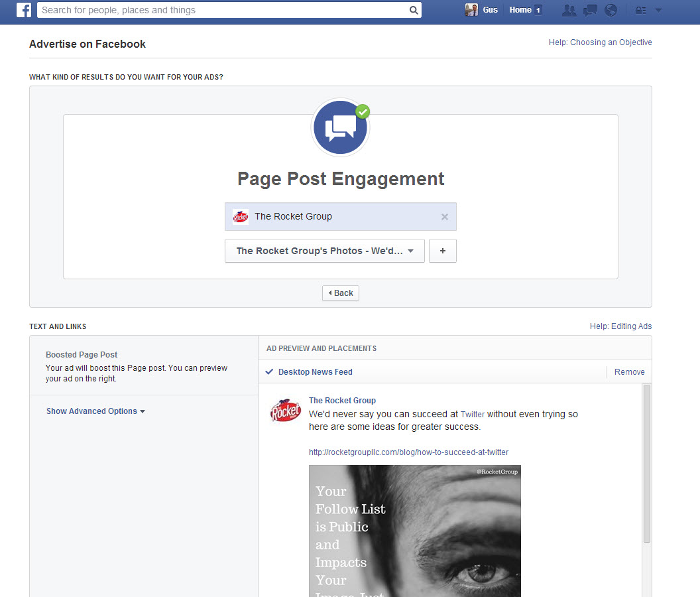Click the Facebook logo icon
Image resolution: width=700 pixels, height=597 pixels.
coord(24,10)
